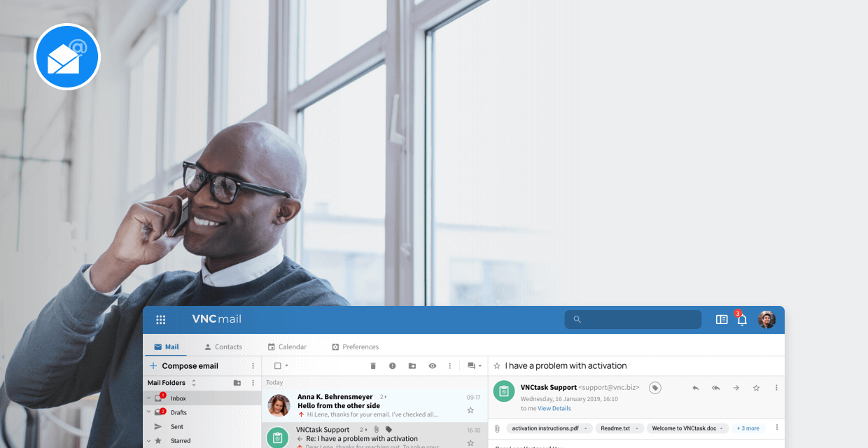Collapse the Inbox folder chevron
The height and width of the screenshot is (448, 868).
pyautogui.click(x=148, y=398)
